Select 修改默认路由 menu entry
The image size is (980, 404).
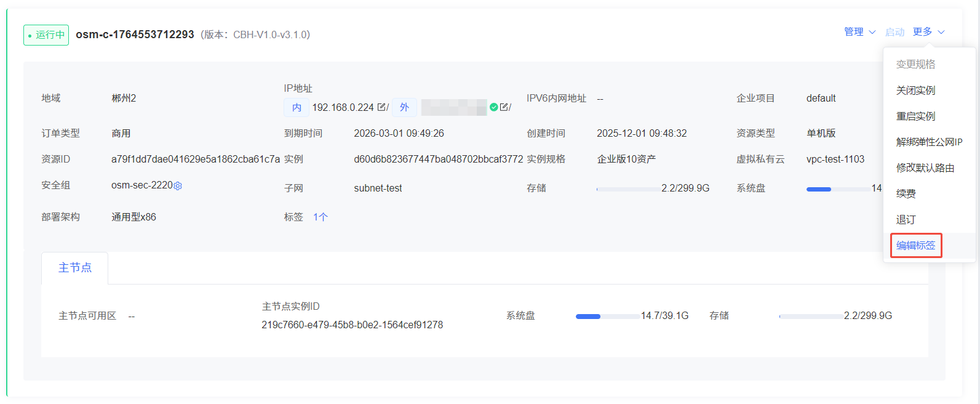point(925,168)
